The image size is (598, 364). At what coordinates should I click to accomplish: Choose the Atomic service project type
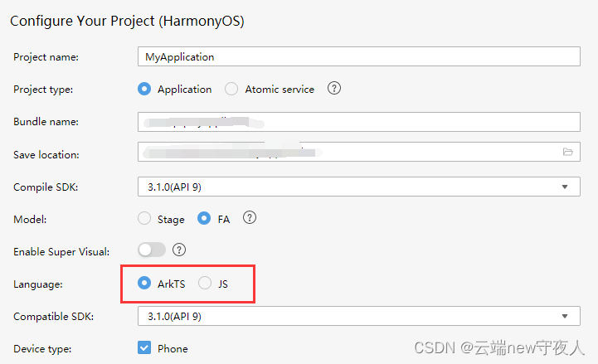pos(231,89)
